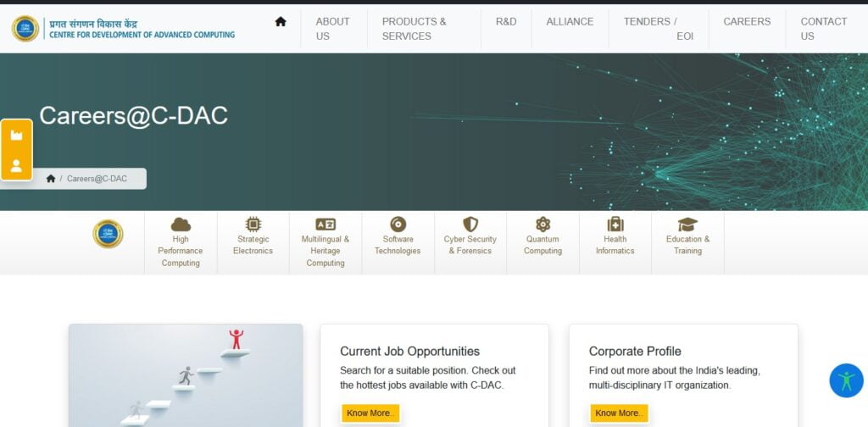Open the CONTACT US menu item

point(824,29)
